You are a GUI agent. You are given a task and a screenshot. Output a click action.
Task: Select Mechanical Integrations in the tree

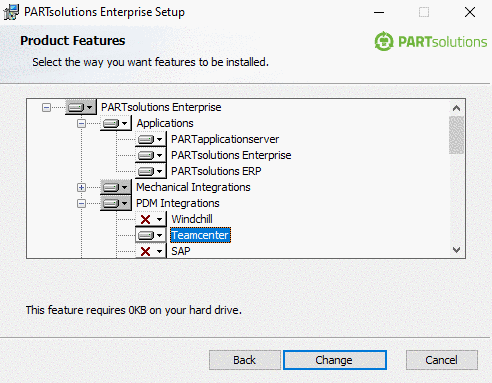point(193,187)
